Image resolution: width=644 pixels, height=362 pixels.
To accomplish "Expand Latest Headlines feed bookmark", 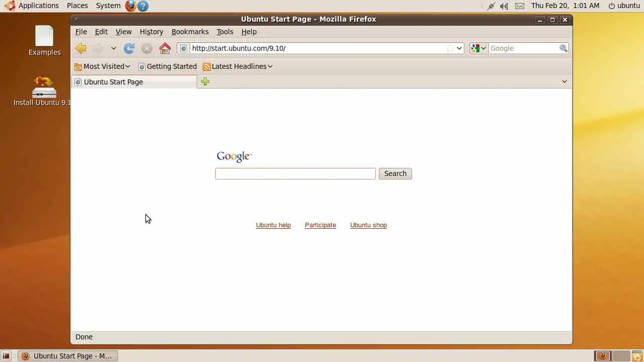I will tap(238, 66).
